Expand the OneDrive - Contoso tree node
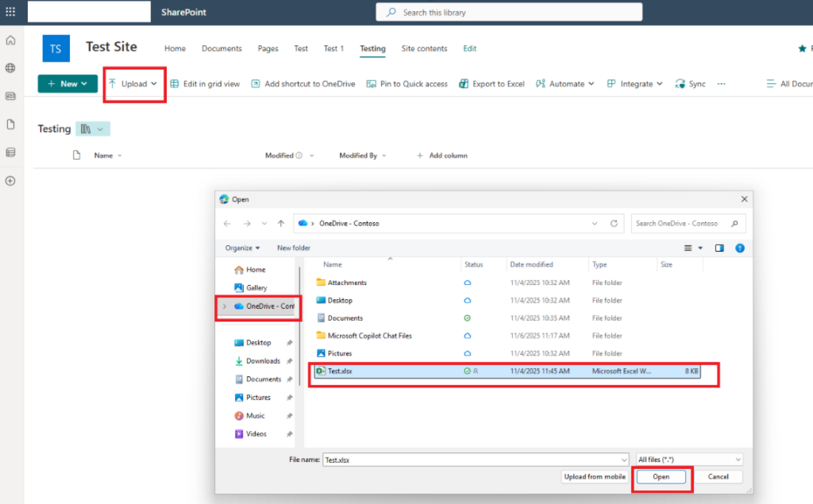The width and height of the screenshot is (813, 504). 225,306
